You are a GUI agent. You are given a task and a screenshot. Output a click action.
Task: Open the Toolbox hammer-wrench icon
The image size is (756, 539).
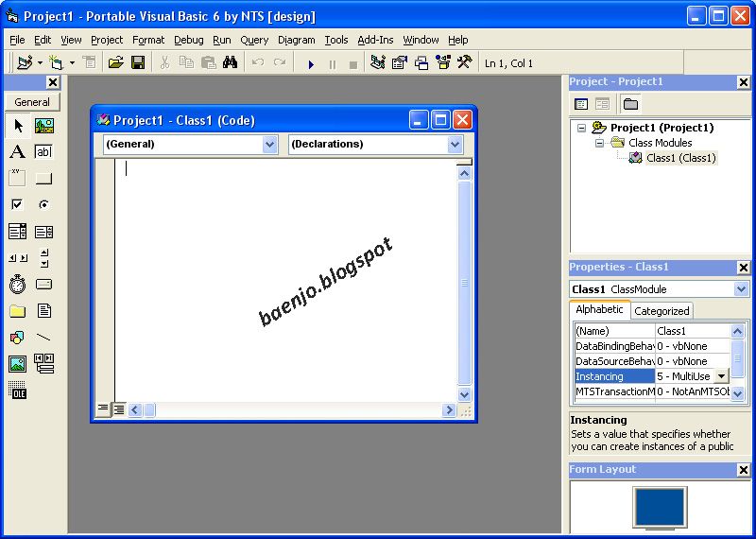pos(464,62)
